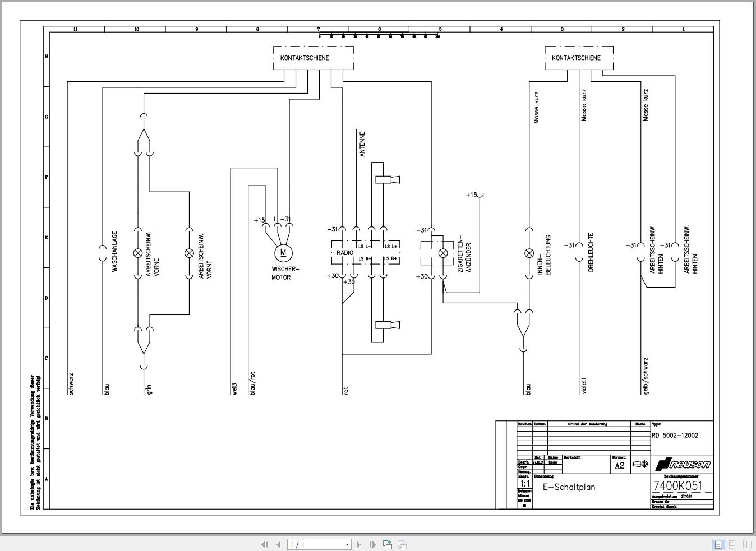Viewport: 756px width, 551px height.
Task: Click the ZIGARETTEN-ANZÜNDER symbol
Action: click(x=442, y=252)
